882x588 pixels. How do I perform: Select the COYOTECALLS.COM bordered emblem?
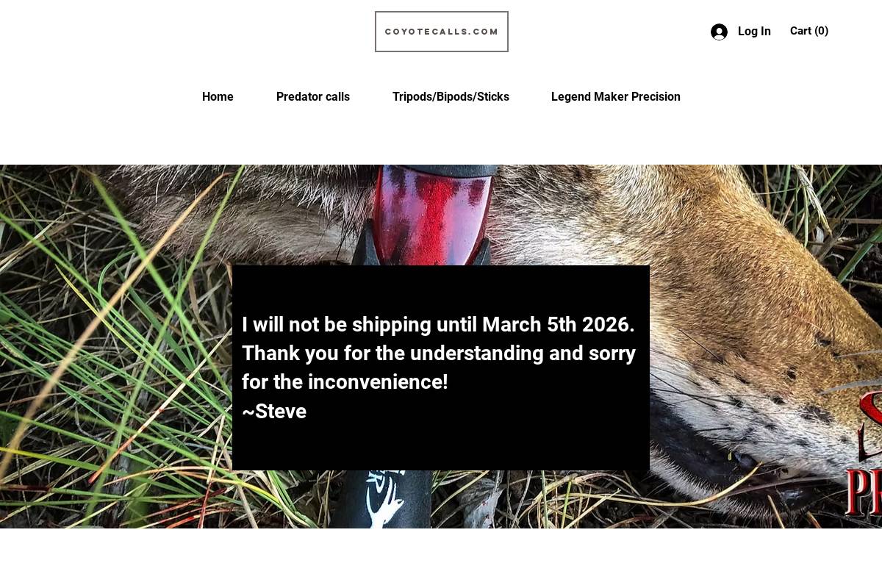441,32
